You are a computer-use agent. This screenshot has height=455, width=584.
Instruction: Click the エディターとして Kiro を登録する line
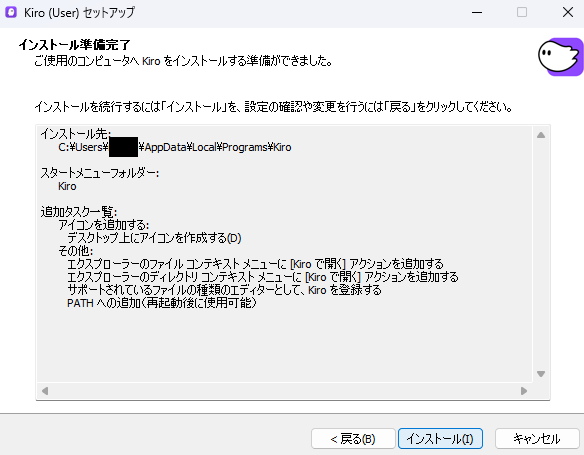tap(224, 290)
